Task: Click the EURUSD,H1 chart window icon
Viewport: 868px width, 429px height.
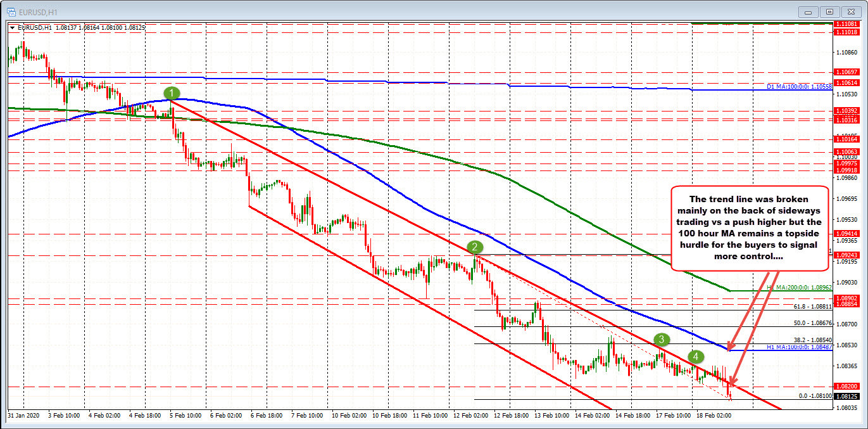Action: coord(10,11)
